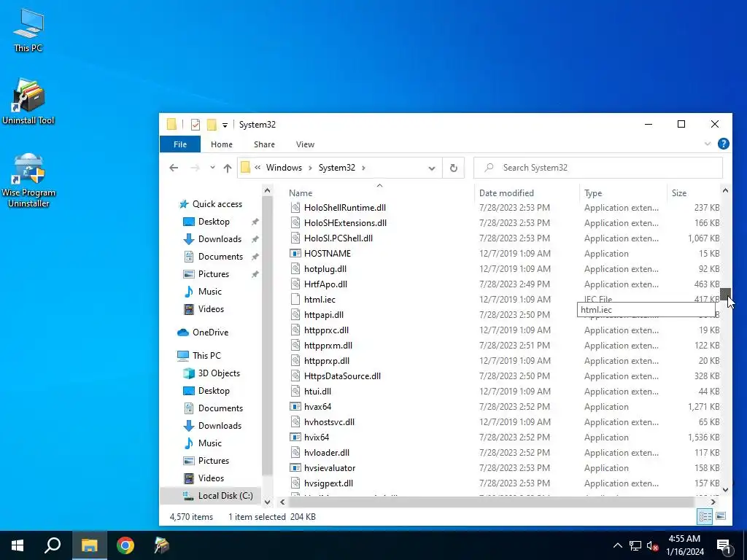The width and height of the screenshot is (747, 560).
Task: Open Videos under Quick access
Action: [x=211, y=309]
